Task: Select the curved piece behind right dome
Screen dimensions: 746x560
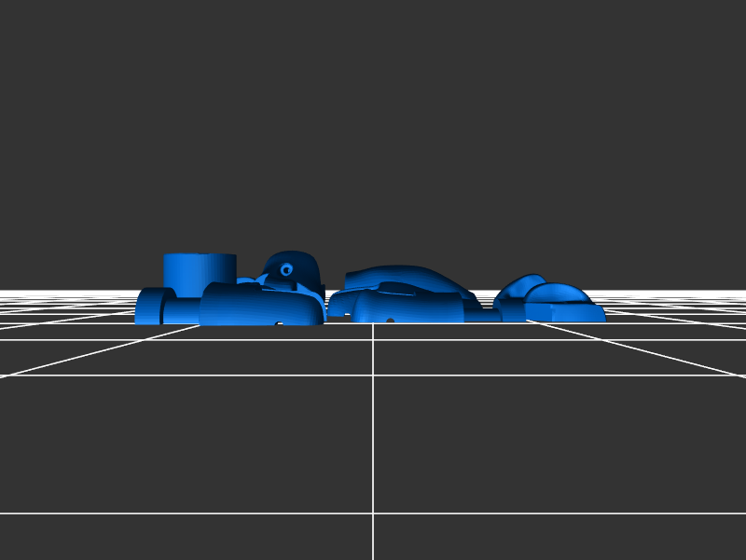Action: [518, 287]
